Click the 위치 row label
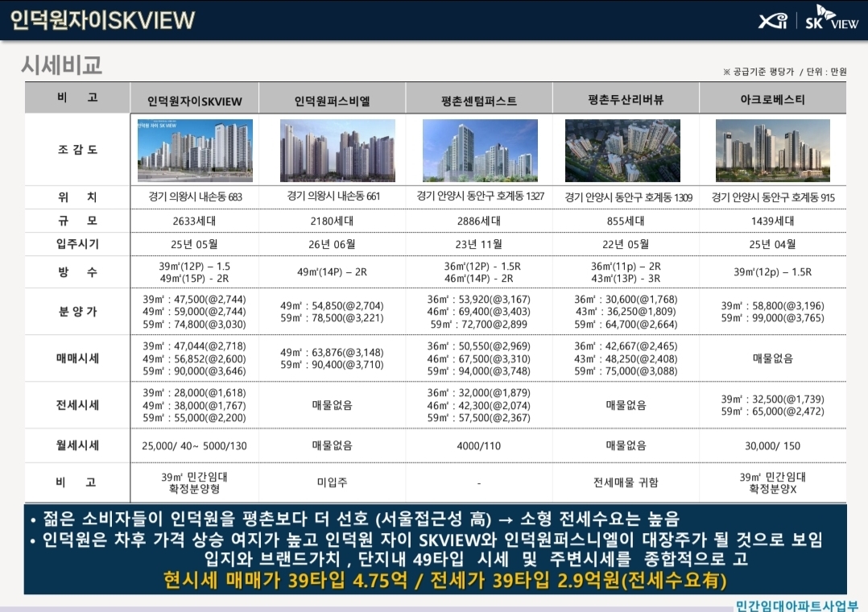 [x=77, y=197]
